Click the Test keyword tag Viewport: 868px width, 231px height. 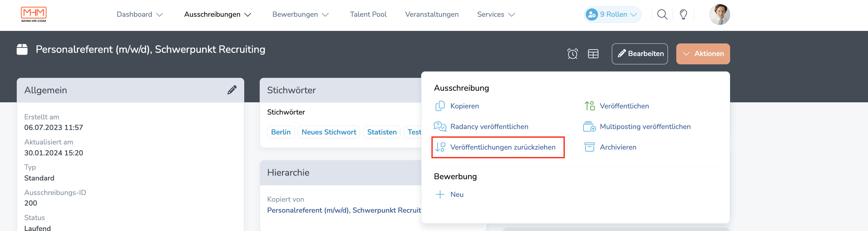click(x=413, y=132)
